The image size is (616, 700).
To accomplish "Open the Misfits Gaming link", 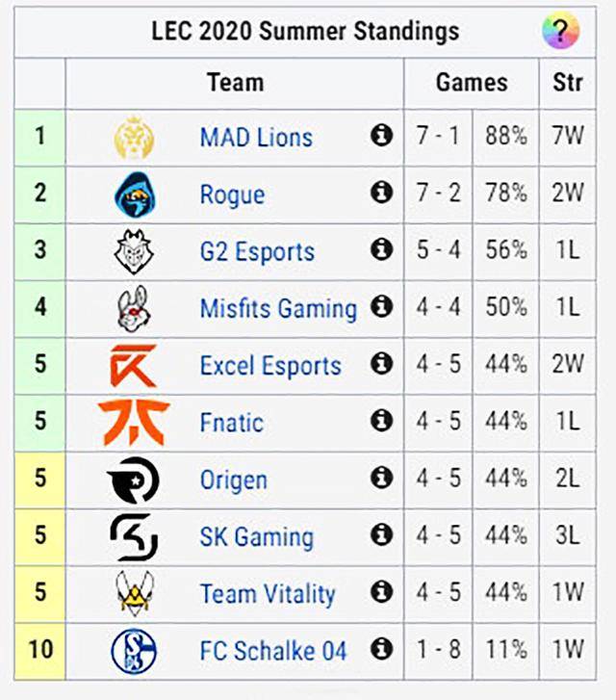I will [x=278, y=309].
